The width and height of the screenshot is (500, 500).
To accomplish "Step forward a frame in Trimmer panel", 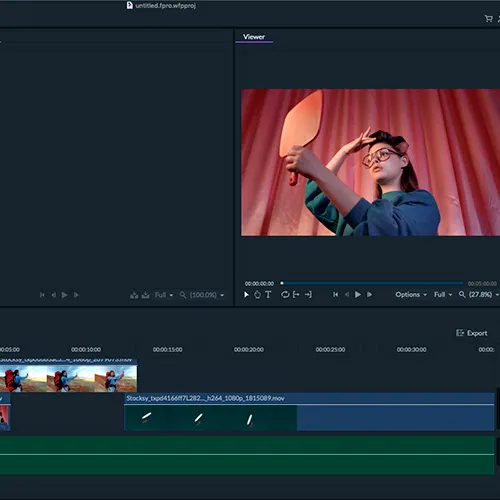I will (x=76, y=295).
